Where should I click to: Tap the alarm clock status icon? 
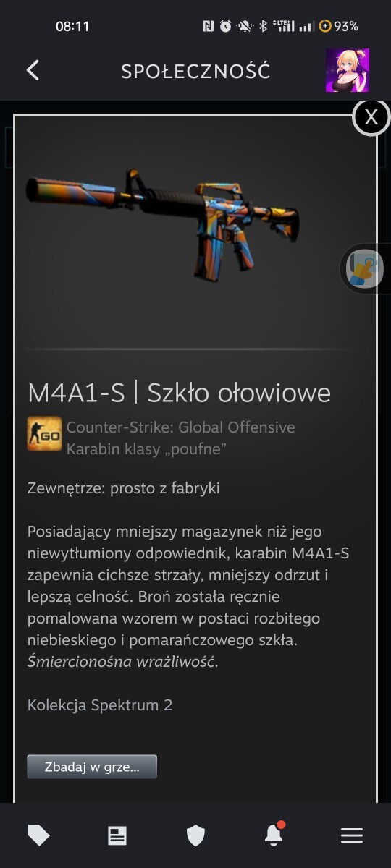click(x=226, y=26)
